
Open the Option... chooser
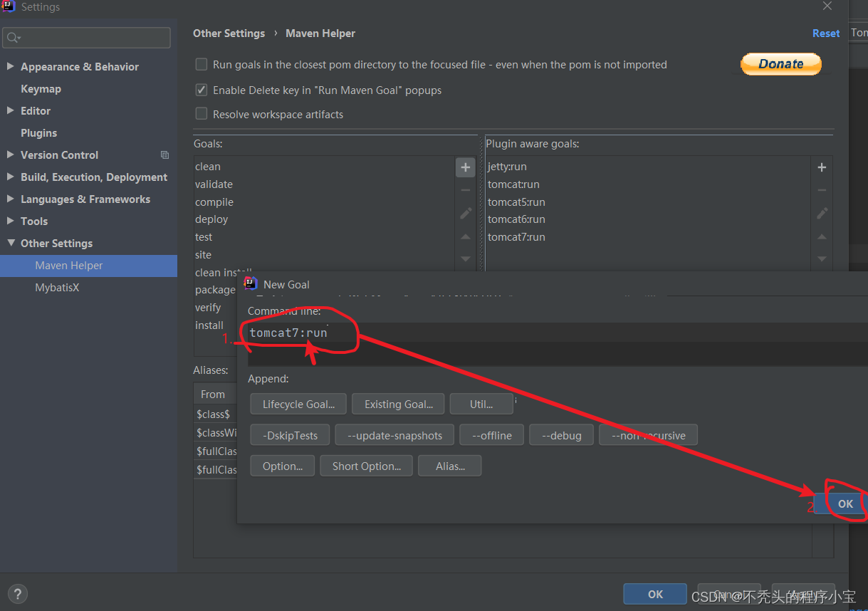pyautogui.click(x=283, y=466)
